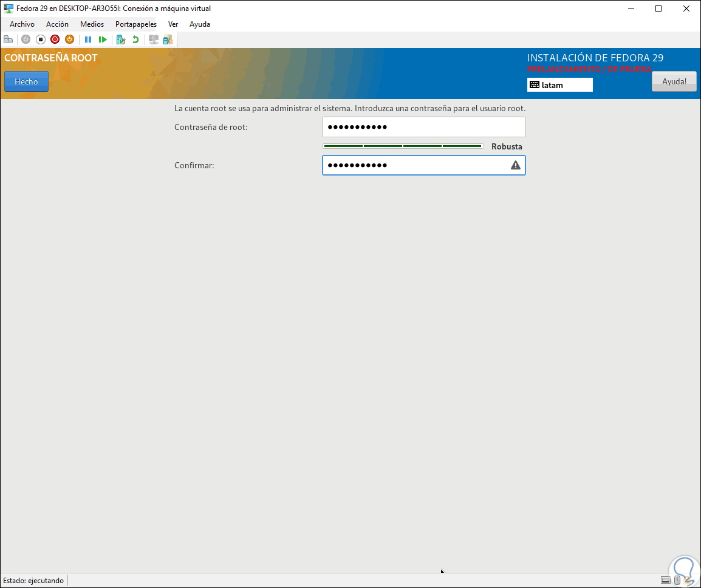Click the green Revert arrow icon
This screenshot has height=588, width=701.
point(135,39)
